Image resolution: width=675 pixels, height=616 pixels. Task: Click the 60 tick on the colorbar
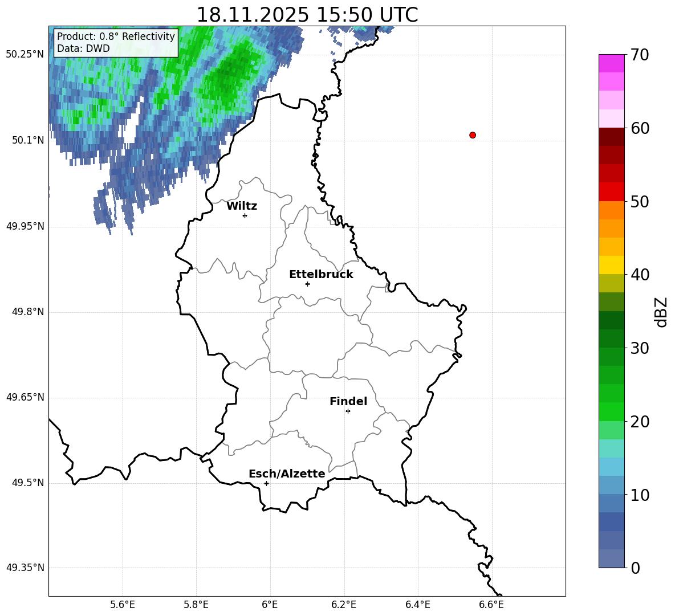point(639,128)
